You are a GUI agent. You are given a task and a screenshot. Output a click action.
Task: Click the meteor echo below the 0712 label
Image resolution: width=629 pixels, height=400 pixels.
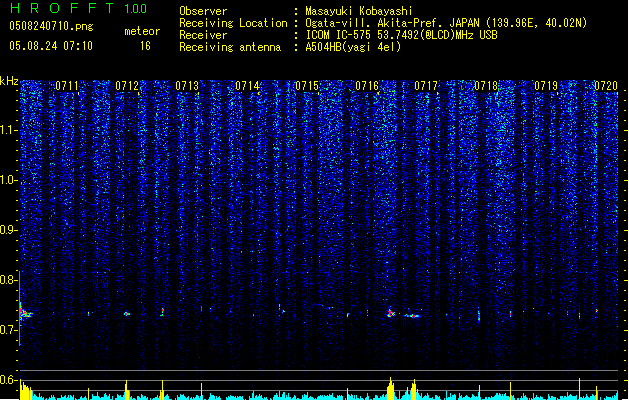click(127, 314)
